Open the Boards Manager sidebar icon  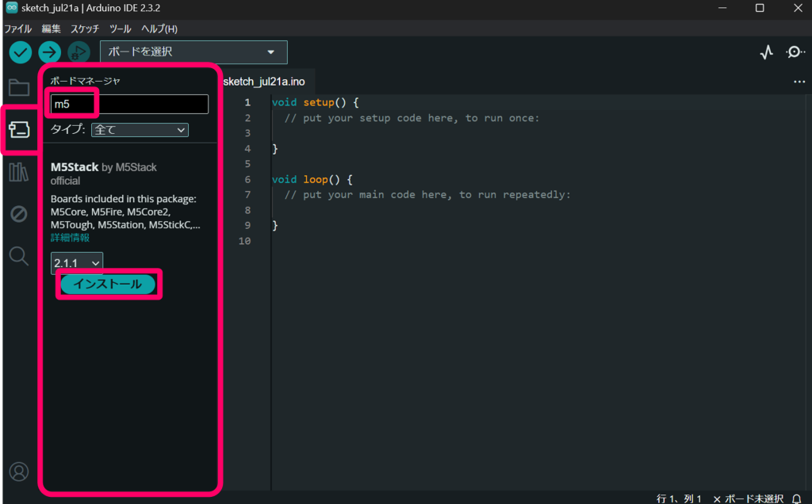[x=19, y=129]
